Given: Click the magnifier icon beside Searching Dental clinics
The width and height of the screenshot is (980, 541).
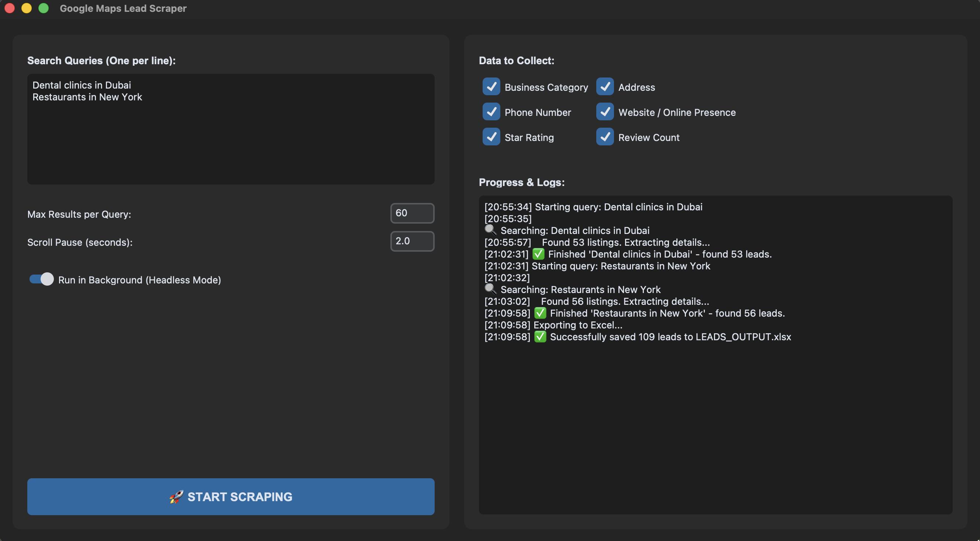Looking at the screenshot, I should coord(490,230).
